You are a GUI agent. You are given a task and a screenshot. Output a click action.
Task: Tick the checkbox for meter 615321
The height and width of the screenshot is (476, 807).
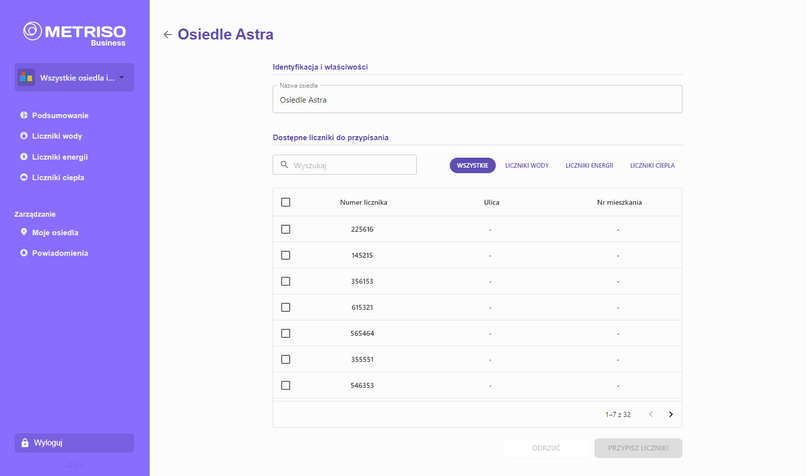click(286, 307)
